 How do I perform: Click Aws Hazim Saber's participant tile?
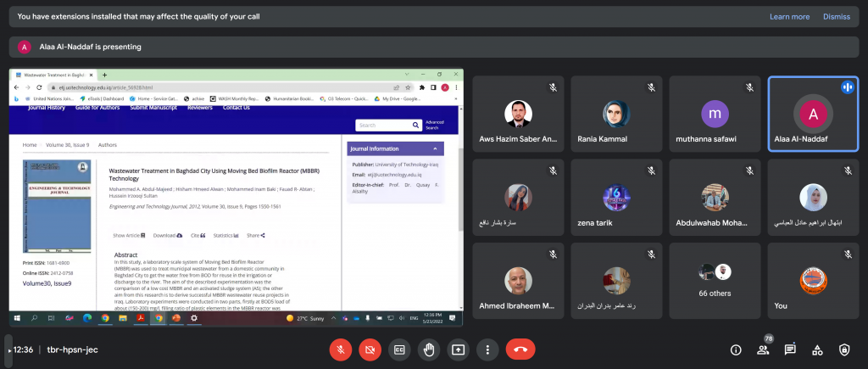[518, 114]
